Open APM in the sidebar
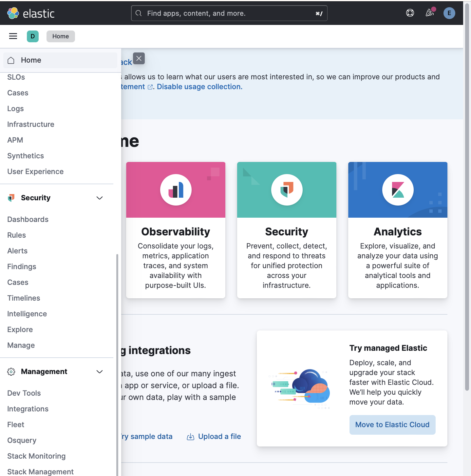Image resolution: width=471 pixels, height=476 pixels. 15,140
